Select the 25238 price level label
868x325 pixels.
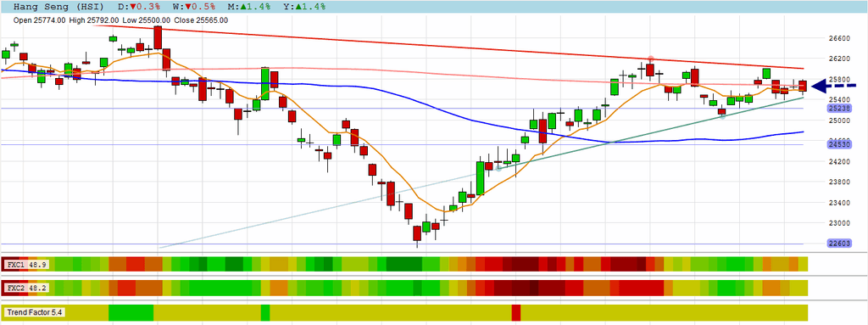pos(839,108)
